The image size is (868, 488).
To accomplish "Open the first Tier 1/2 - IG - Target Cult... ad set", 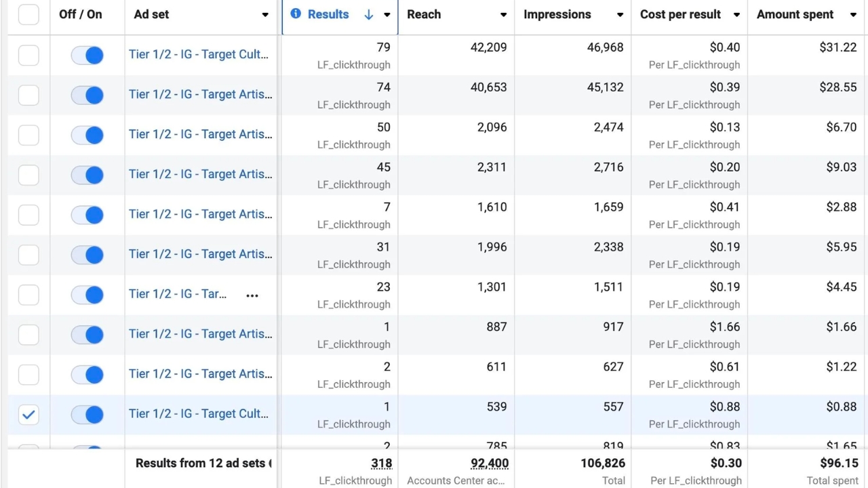I will tap(199, 54).
